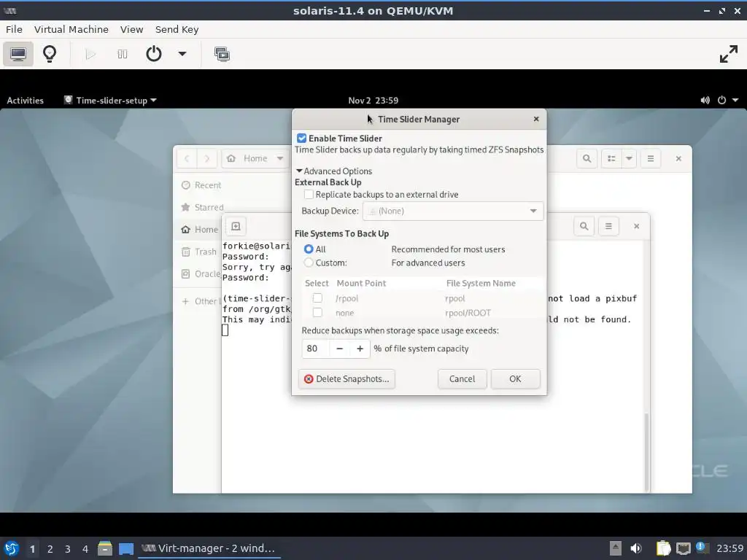Open the terminal hamburger menu
This screenshot has height=560, width=747.
coord(608,226)
